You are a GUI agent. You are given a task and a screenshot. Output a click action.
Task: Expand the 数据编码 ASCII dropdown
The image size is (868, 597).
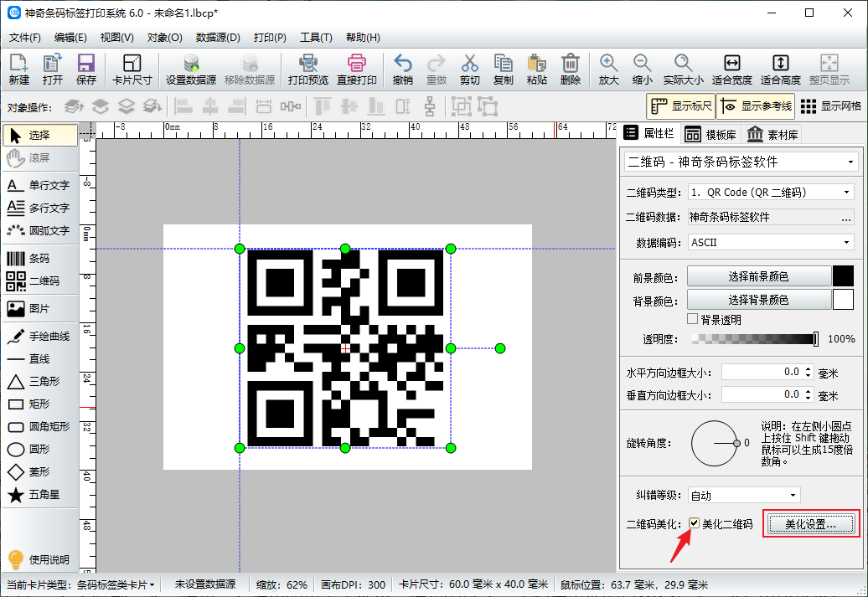tap(770, 242)
